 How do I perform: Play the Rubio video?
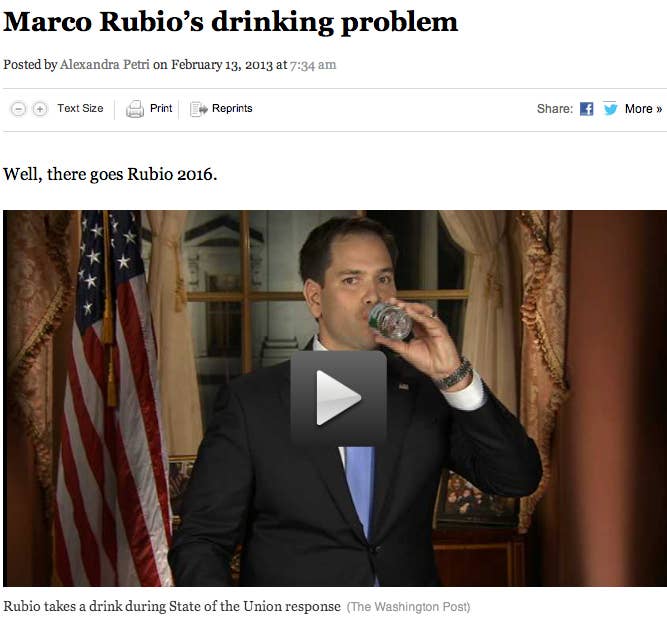click(x=339, y=398)
